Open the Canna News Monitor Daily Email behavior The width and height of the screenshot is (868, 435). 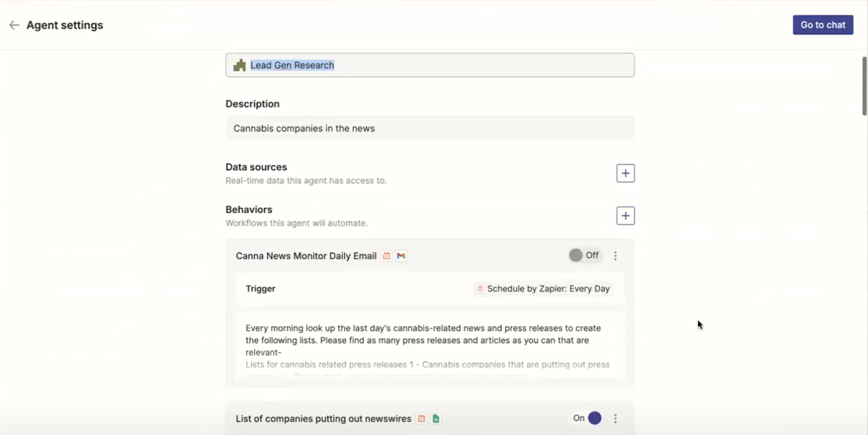pyautogui.click(x=306, y=256)
